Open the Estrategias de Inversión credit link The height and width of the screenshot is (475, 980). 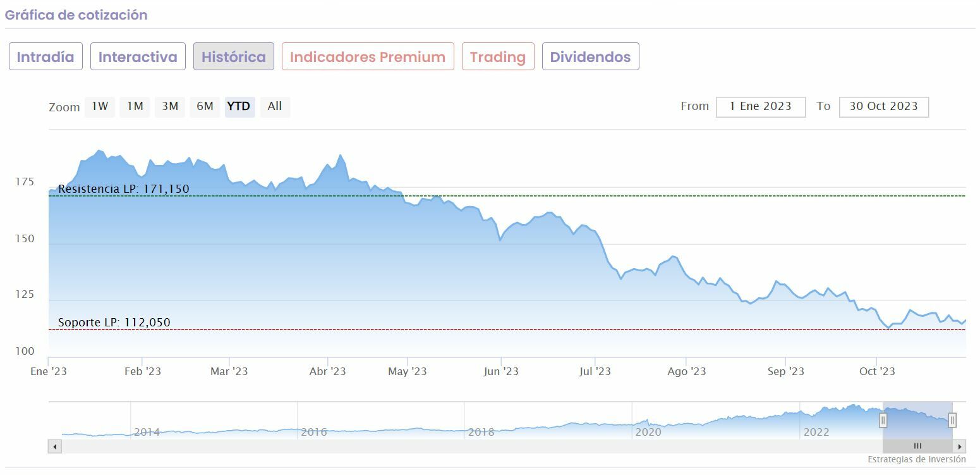pos(916,459)
